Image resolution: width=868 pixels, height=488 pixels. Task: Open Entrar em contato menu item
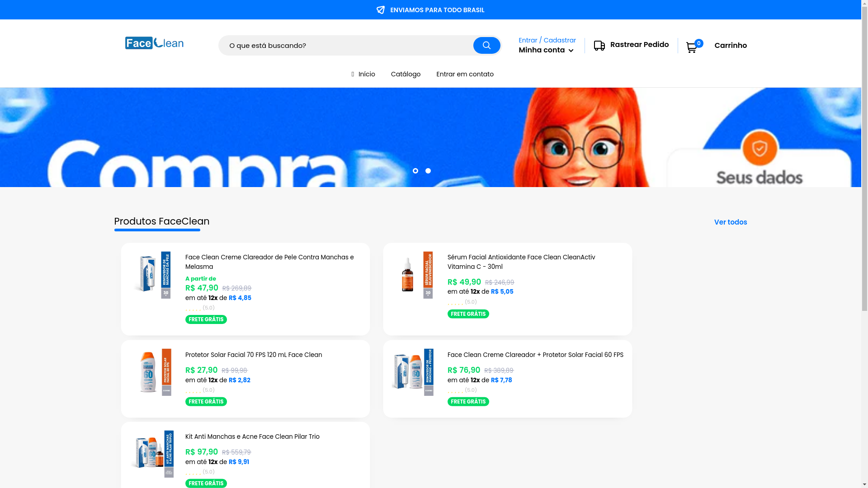[465, 74]
